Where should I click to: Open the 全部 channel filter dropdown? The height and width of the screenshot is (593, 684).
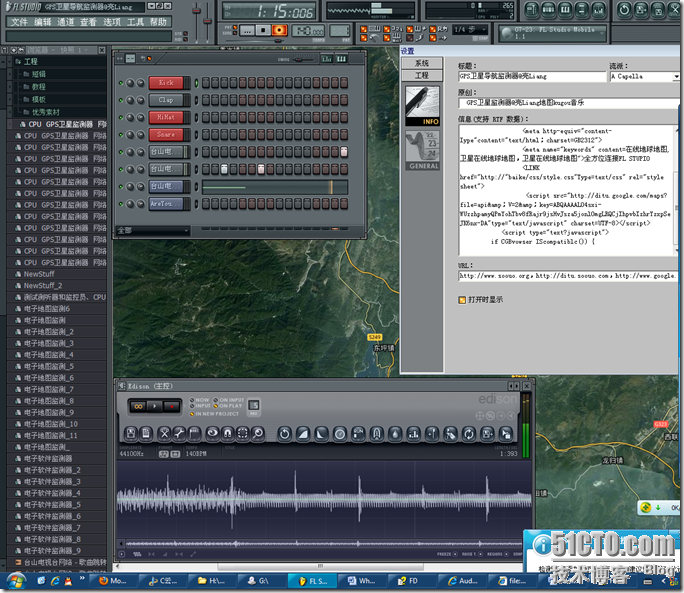point(153,230)
